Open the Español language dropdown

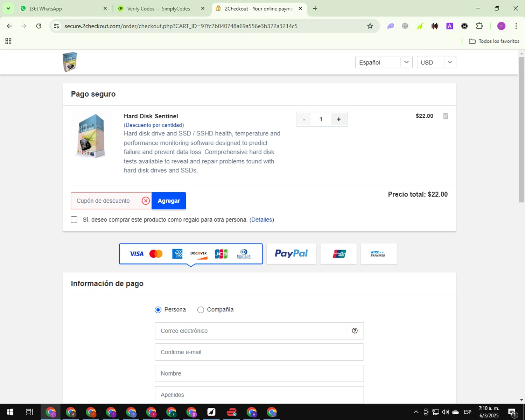pyautogui.click(x=384, y=62)
